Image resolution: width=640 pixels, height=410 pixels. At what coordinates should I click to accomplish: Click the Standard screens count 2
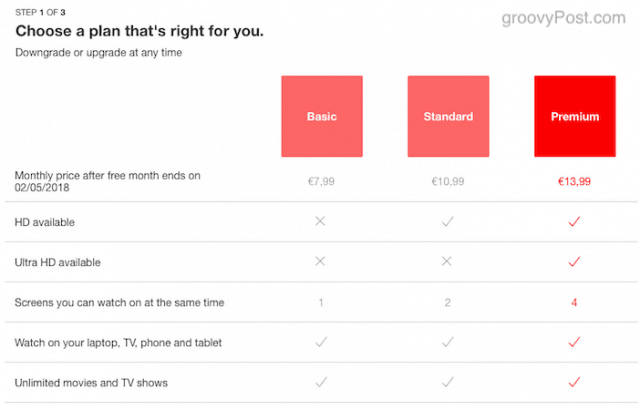point(448,303)
